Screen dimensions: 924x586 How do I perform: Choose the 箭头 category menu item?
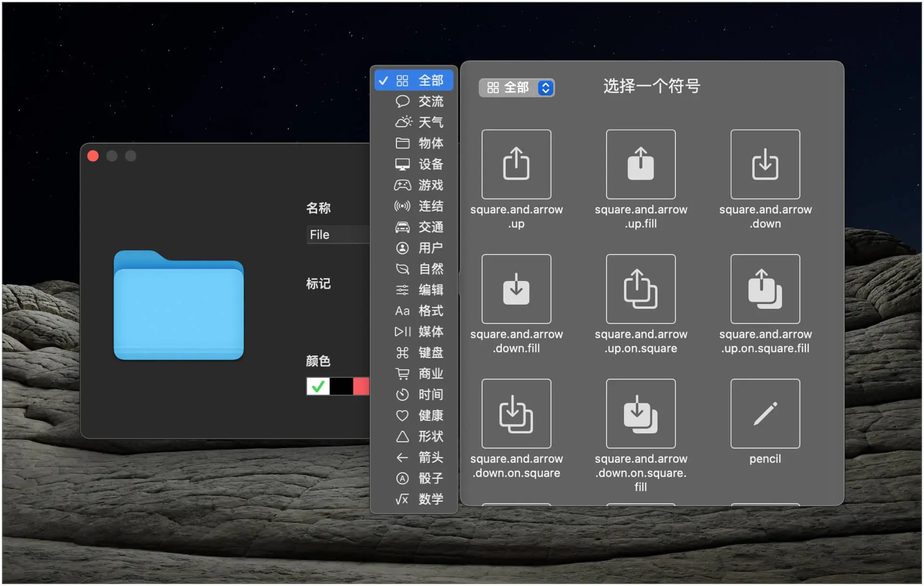pos(414,457)
